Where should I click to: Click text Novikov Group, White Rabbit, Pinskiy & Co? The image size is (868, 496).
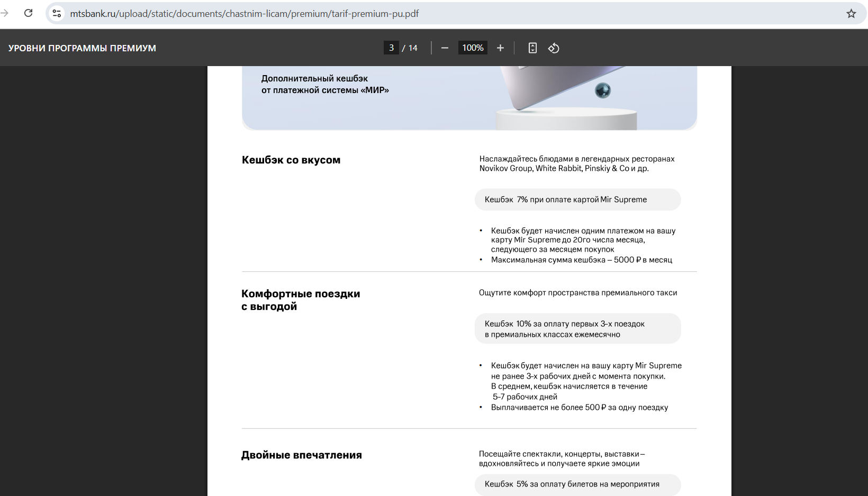coord(554,168)
